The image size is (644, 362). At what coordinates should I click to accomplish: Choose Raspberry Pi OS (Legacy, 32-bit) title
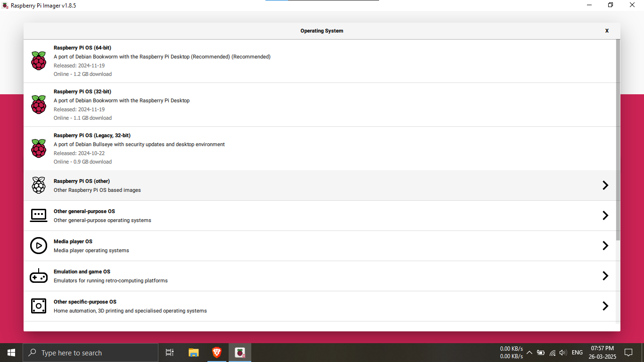(x=92, y=135)
